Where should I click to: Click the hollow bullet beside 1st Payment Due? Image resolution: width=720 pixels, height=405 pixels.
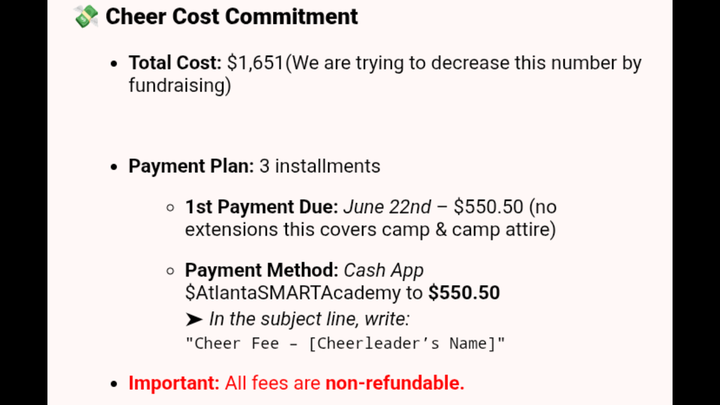pos(170,208)
